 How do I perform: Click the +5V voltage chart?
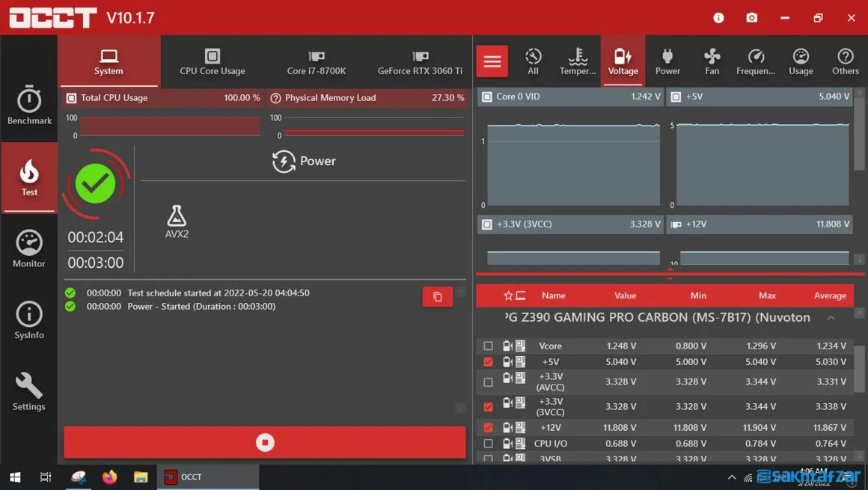[x=762, y=165]
